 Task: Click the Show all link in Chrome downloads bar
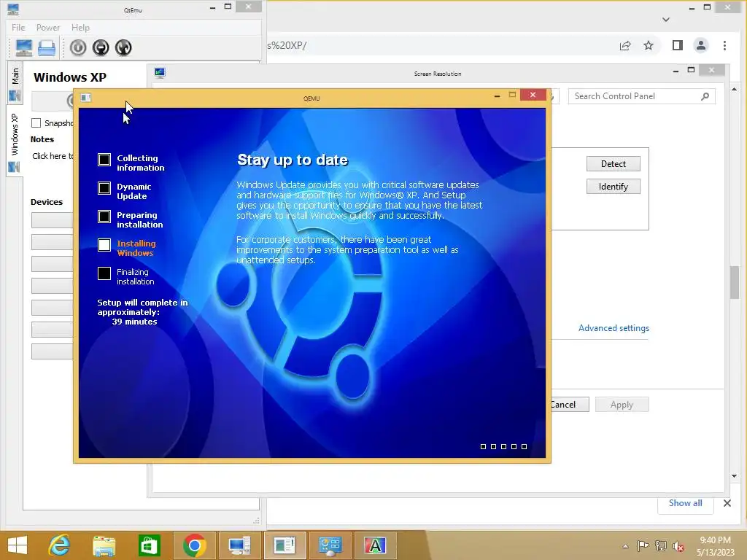(685, 503)
